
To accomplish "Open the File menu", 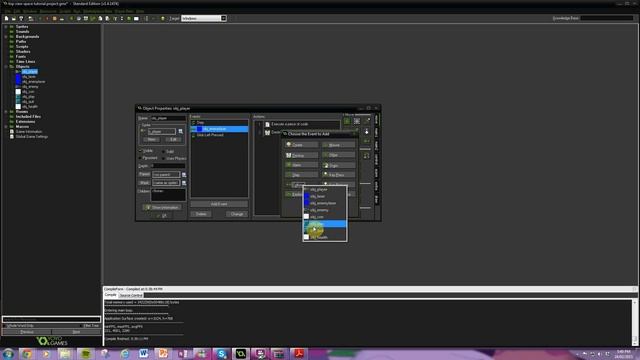I will point(8,11).
